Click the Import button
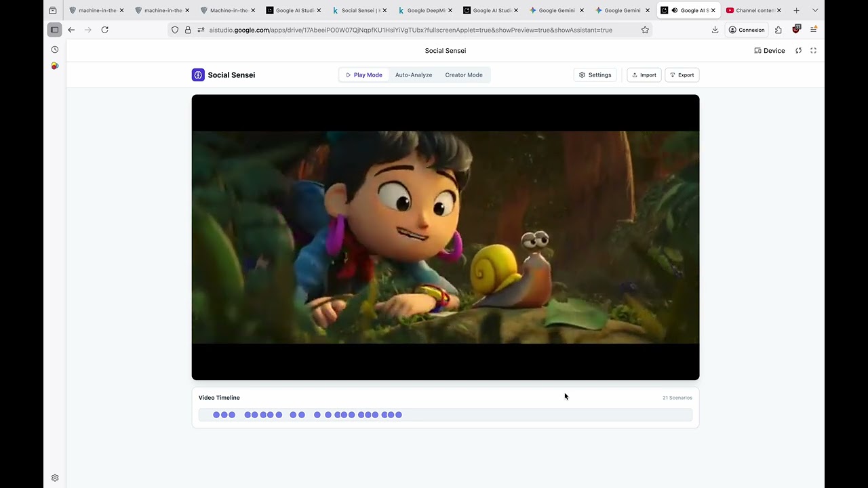The width and height of the screenshot is (868, 488). pyautogui.click(x=644, y=75)
